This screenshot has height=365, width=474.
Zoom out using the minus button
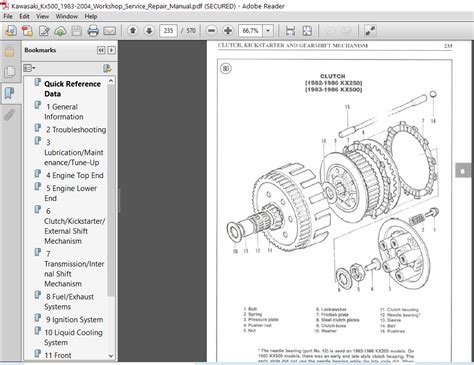point(211,31)
